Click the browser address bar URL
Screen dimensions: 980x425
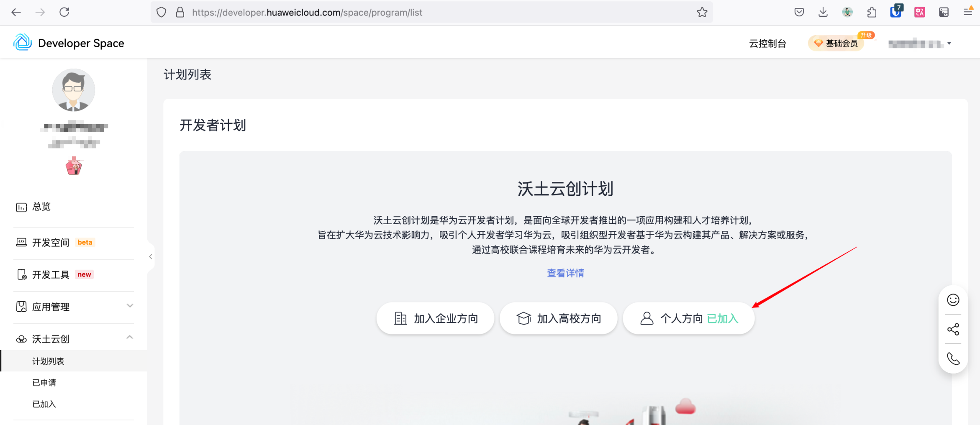coord(418,13)
